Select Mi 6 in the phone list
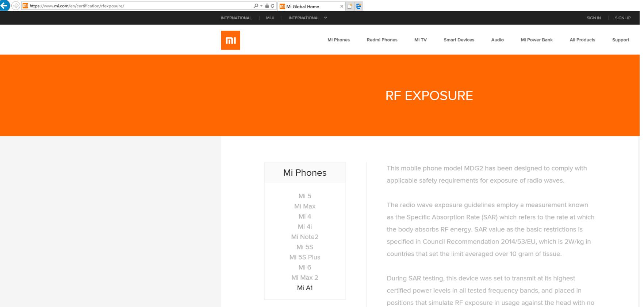Viewport: 644px width, 307px height. (x=305, y=268)
